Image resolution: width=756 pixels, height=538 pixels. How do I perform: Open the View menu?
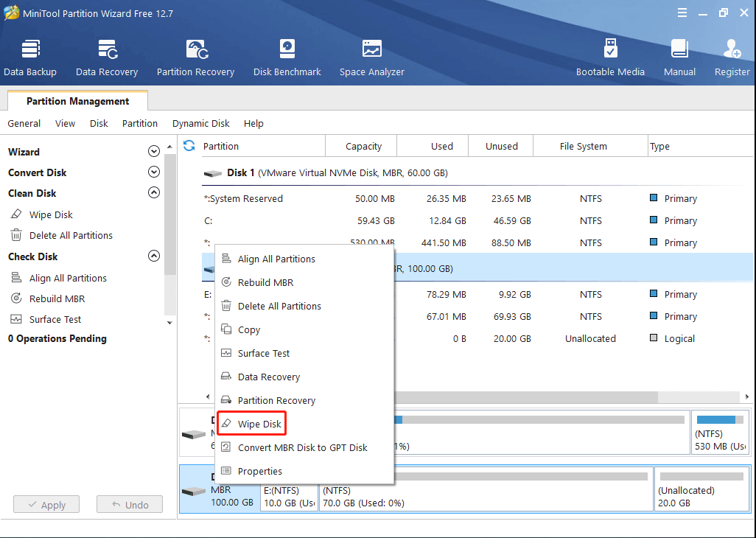(x=65, y=123)
